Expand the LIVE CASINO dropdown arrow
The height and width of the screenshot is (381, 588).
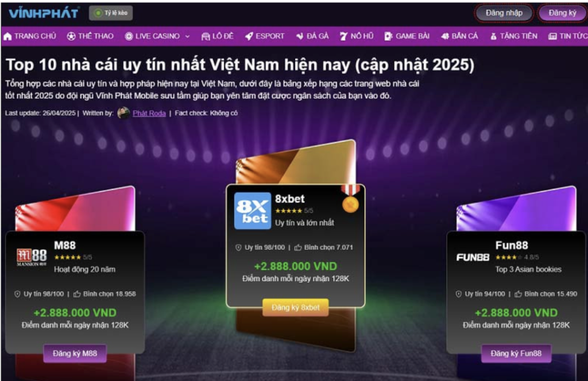(x=187, y=36)
